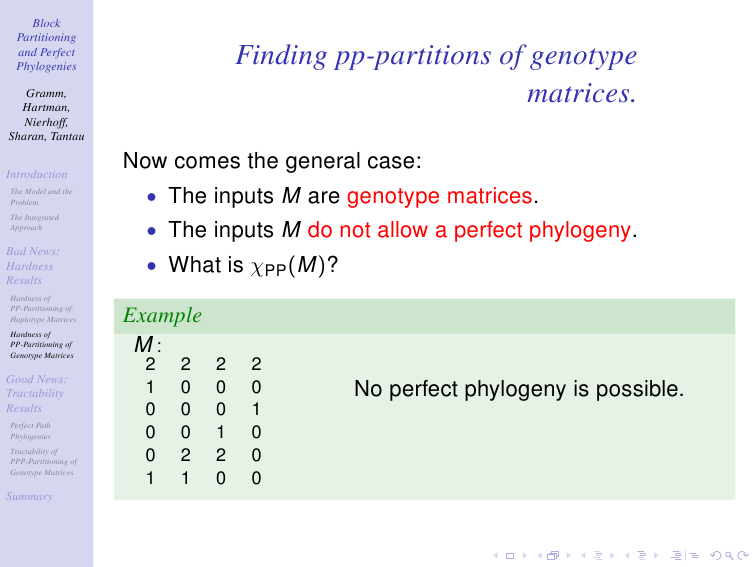Viewport: 756px width, 567px height.
Task: Click the section navigation lines icon
Action: [x=642, y=555]
